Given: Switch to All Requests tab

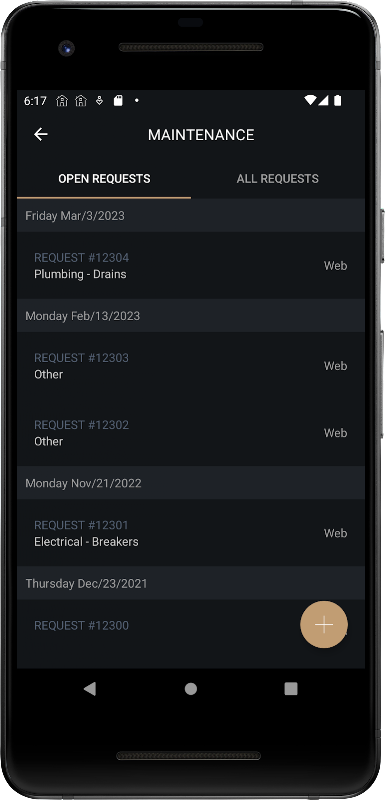Looking at the screenshot, I should click(277, 179).
